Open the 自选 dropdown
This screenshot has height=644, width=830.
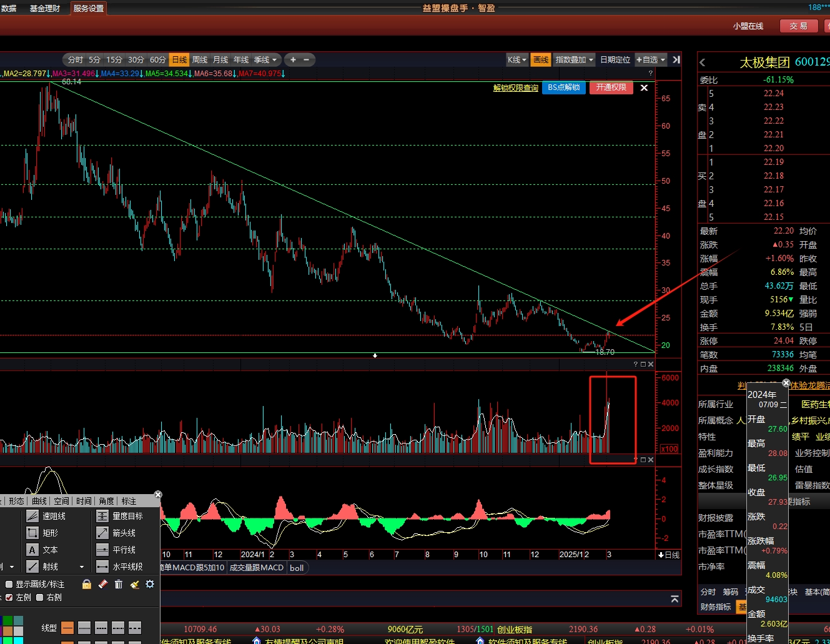tap(651, 60)
